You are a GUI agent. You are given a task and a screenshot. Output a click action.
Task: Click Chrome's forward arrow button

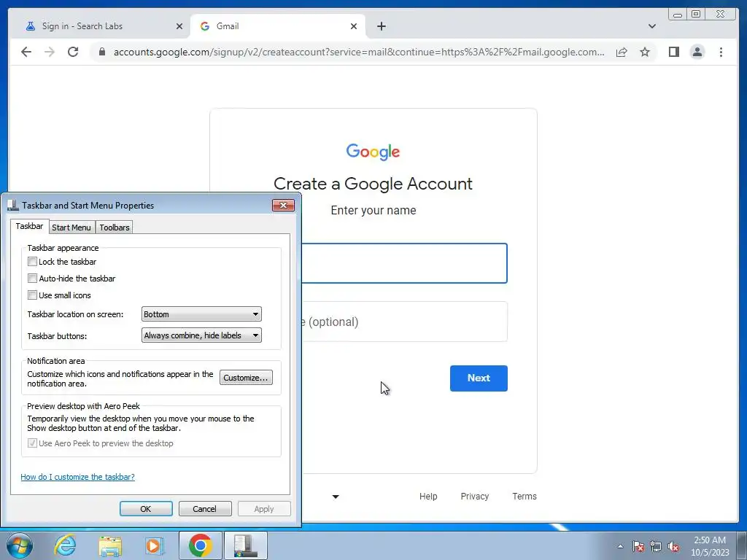(x=50, y=52)
